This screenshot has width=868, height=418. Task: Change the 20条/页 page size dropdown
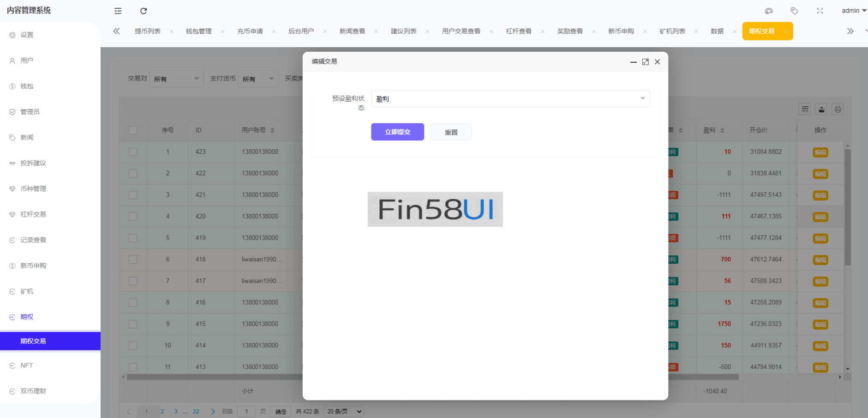coord(343,411)
